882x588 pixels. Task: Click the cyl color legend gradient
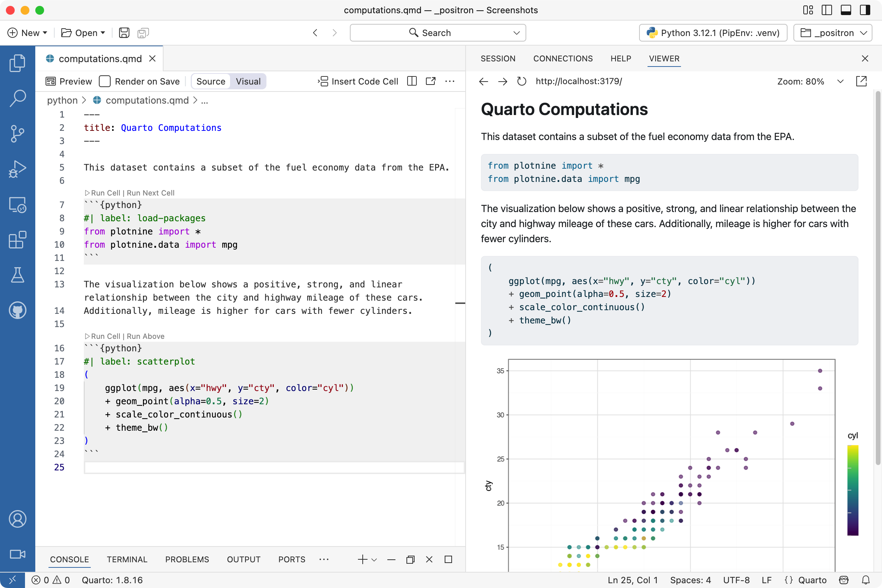853,491
